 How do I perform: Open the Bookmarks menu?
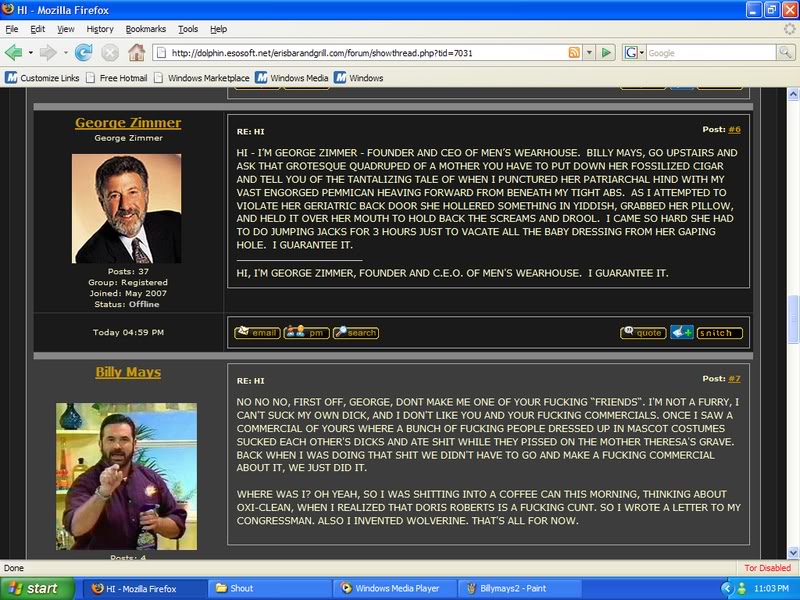click(x=145, y=29)
